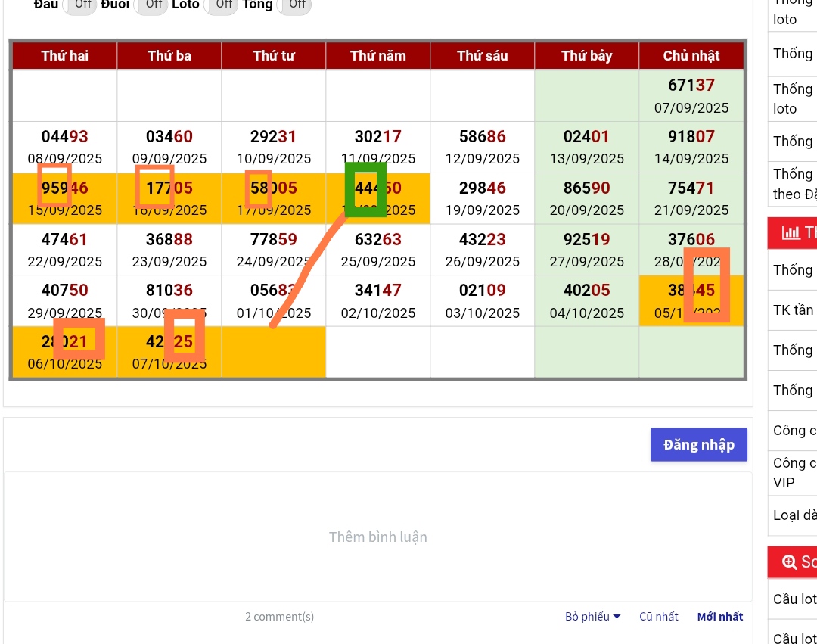The width and height of the screenshot is (817, 644).
Task: Click the Thứ hai column header
Action: tap(64, 56)
